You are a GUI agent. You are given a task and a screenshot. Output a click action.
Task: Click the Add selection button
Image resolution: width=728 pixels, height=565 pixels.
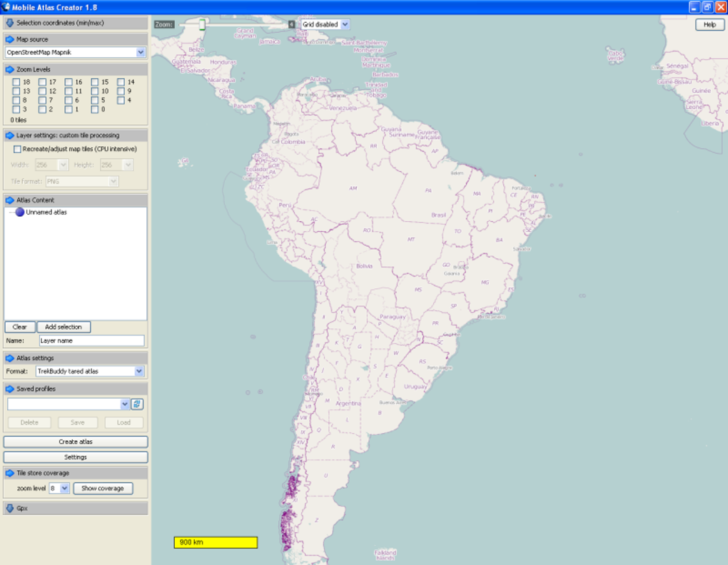pyautogui.click(x=64, y=327)
